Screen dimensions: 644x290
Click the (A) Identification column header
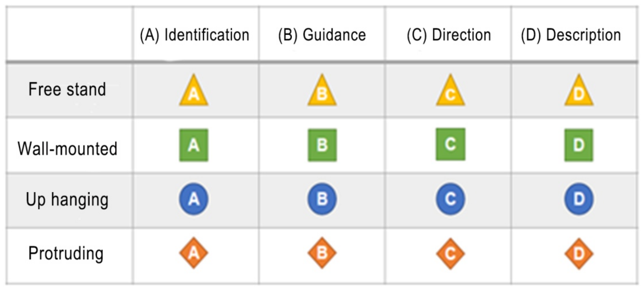coord(195,35)
